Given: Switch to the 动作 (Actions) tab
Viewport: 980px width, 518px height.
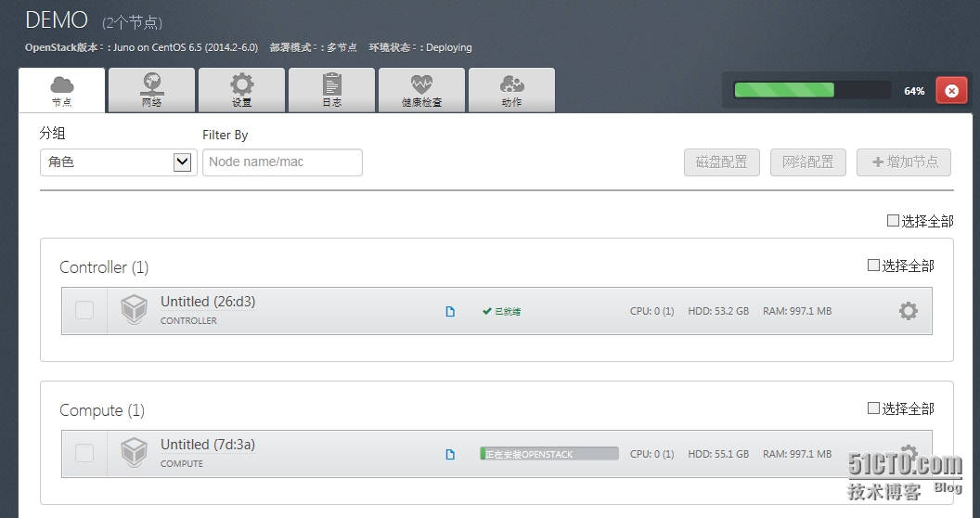Looking at the screenshot, I should [x=511, y=91].
